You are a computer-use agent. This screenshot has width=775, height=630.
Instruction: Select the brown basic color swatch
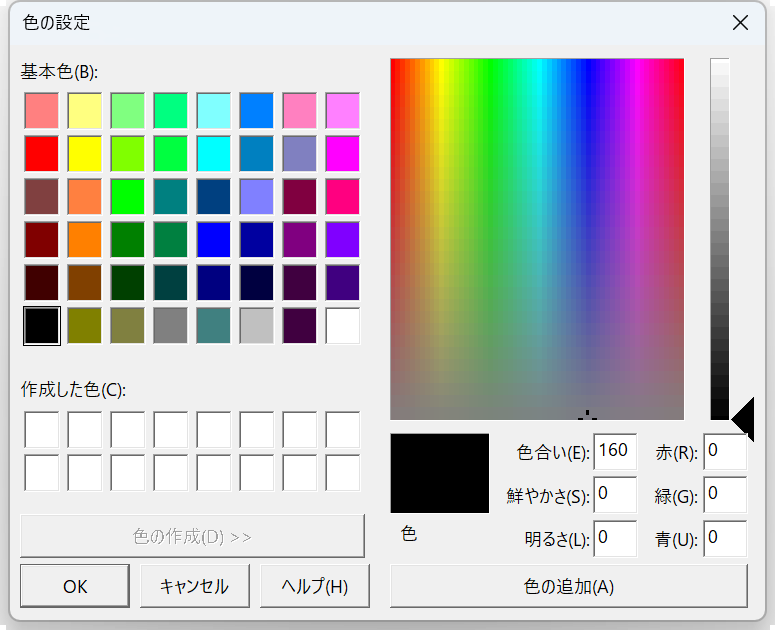[x=85, y=283]
